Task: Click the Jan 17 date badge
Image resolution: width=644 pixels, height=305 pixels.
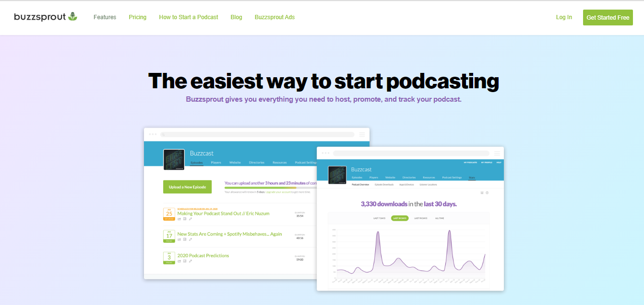Action: [x=169, y=235]
